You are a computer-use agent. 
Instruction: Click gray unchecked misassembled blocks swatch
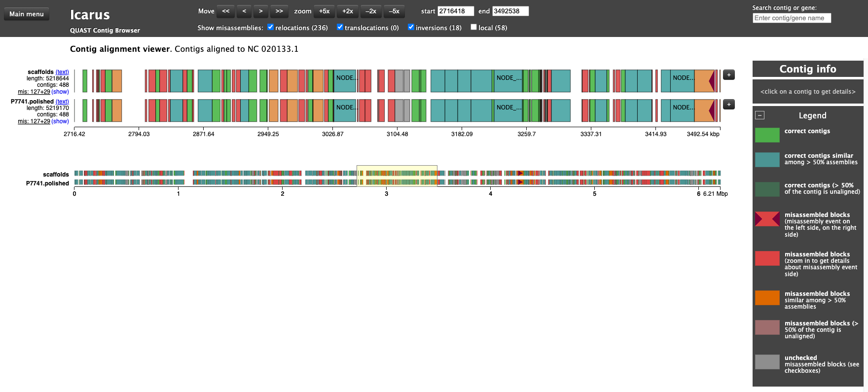(767, 362)
